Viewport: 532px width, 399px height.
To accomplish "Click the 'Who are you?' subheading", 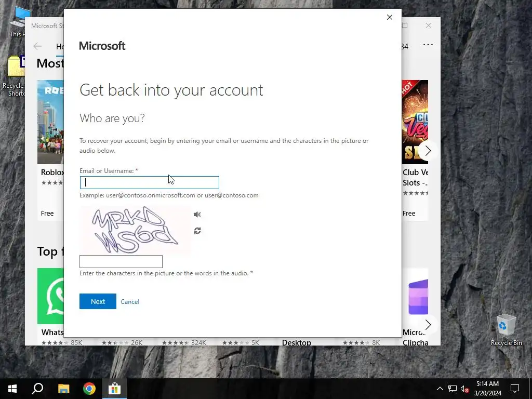I will [x=112, y=118].
